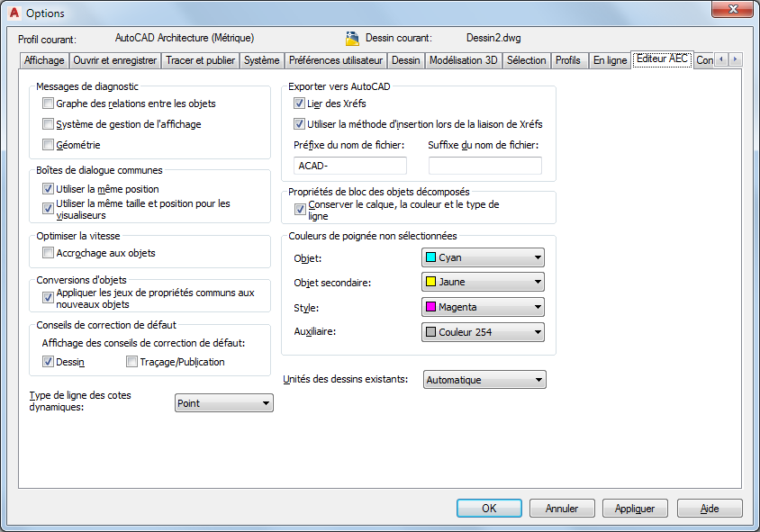Uncheck Utiliser la même position

pos(48,188)
